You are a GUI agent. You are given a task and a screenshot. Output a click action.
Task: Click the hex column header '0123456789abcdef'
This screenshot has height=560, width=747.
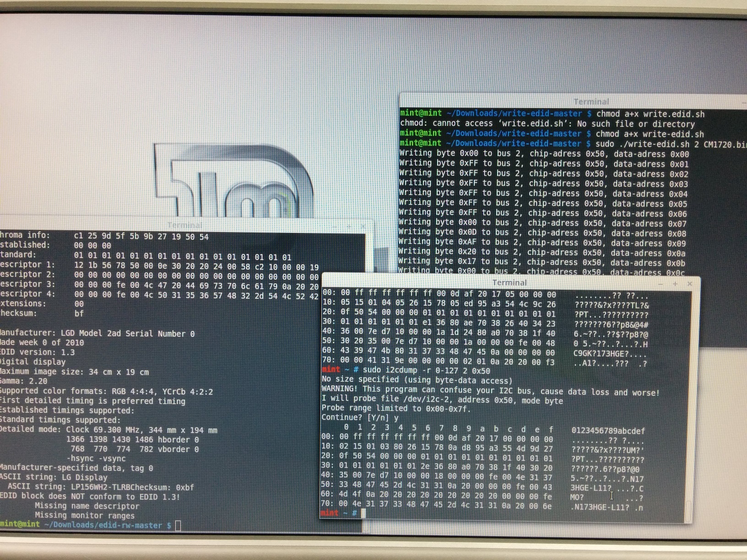(608, 431)
